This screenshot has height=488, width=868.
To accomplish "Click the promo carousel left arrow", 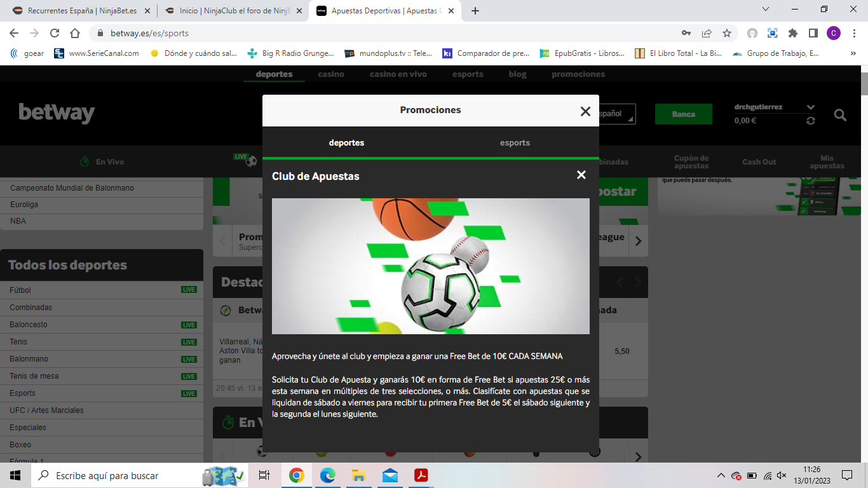I will point(222,241).
